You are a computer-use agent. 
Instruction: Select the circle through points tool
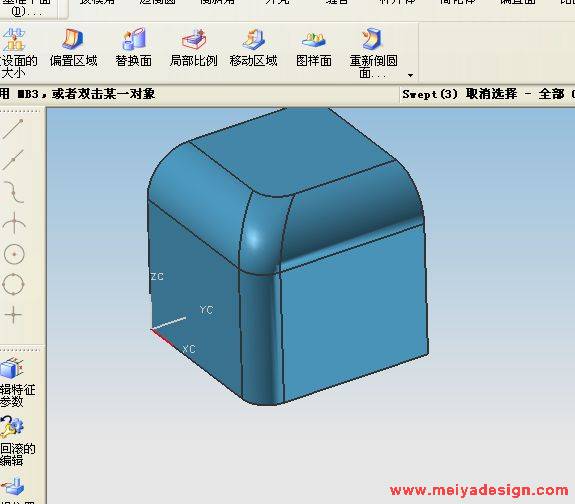[x=14, y=284]
